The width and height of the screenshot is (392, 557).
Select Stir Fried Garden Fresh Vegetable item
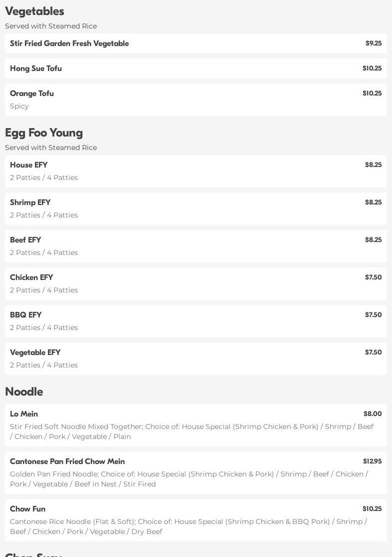69,43
